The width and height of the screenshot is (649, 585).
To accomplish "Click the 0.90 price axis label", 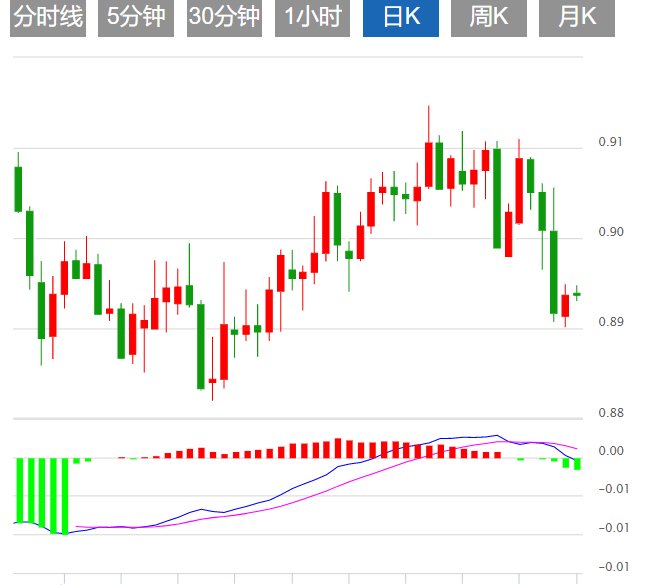I will [x=611, y=232].
